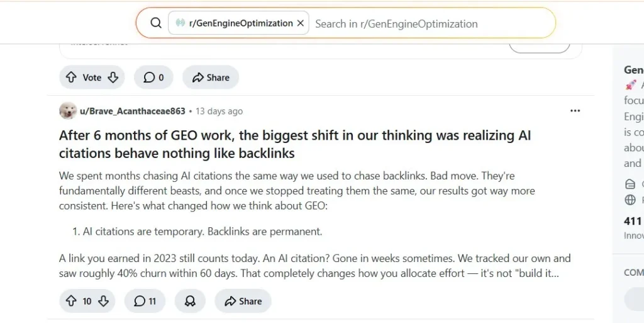This screenshot has height=323, width=644.
Task: Click the r/GenEngineOptimization label in the search chip
Action: coord(241,23)
